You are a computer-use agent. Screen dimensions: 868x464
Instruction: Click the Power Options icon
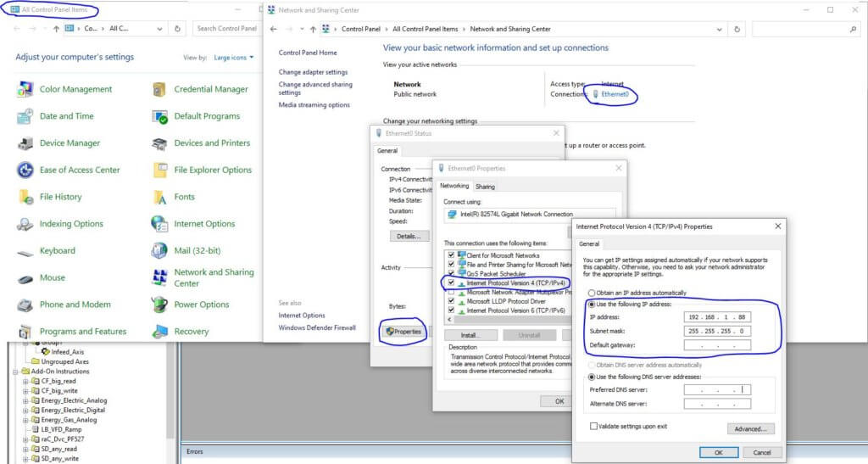160,305
